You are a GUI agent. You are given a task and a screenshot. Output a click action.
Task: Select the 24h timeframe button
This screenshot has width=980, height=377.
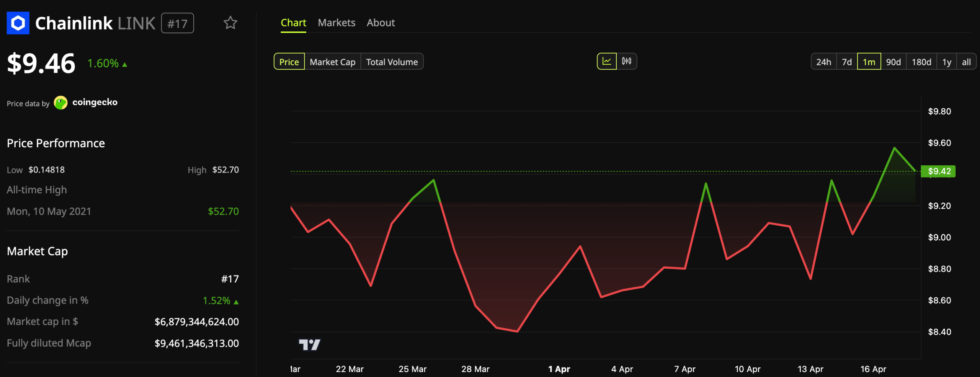(x=824, y=61)
